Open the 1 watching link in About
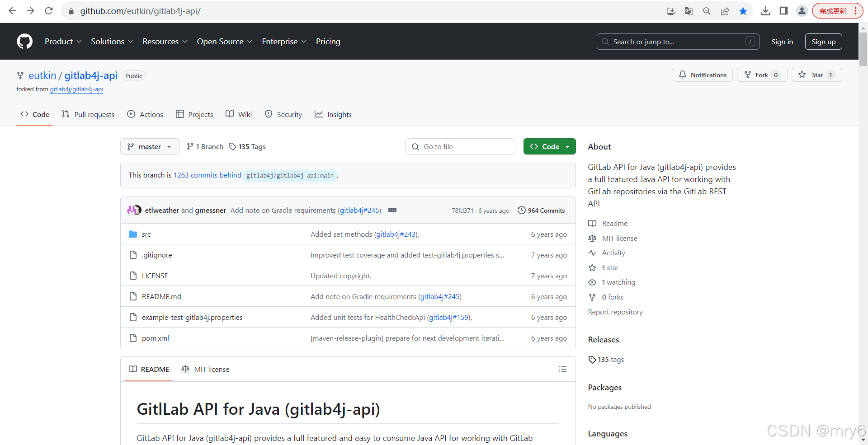 [x=618, y=282]
